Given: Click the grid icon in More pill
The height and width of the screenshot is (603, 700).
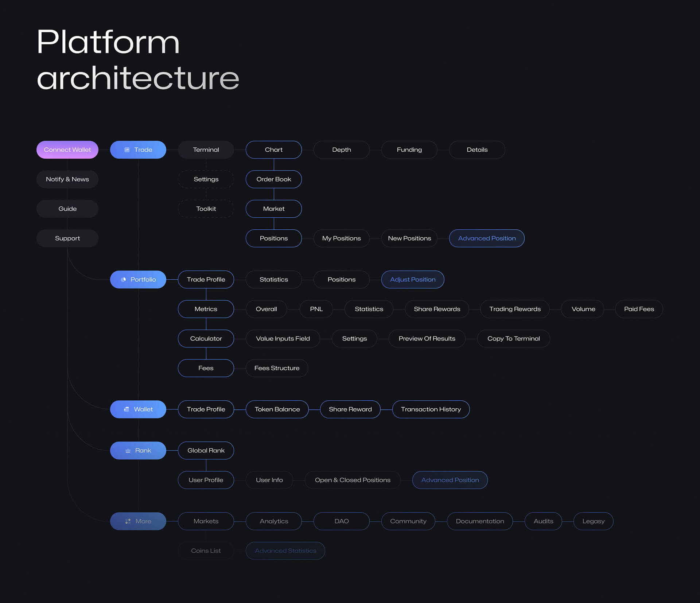Looking at the screenshot, I should click(x=128, y=521).
